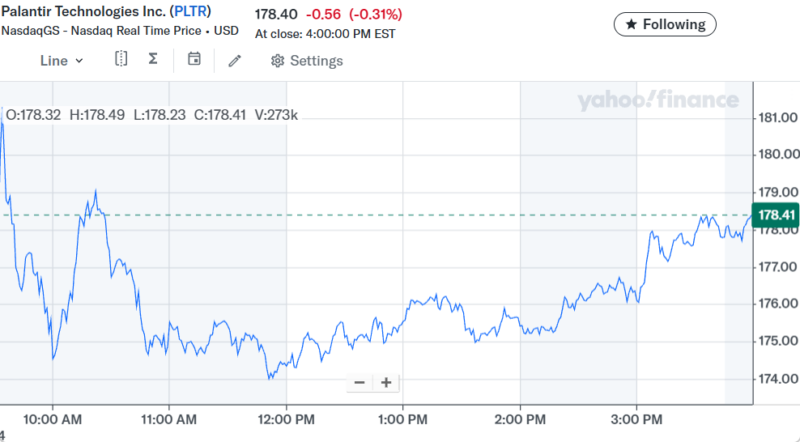Image resolution: width=800 pixels, height=442 pixels.
Task: Open the calendar events icon
Action: point(194,59)
